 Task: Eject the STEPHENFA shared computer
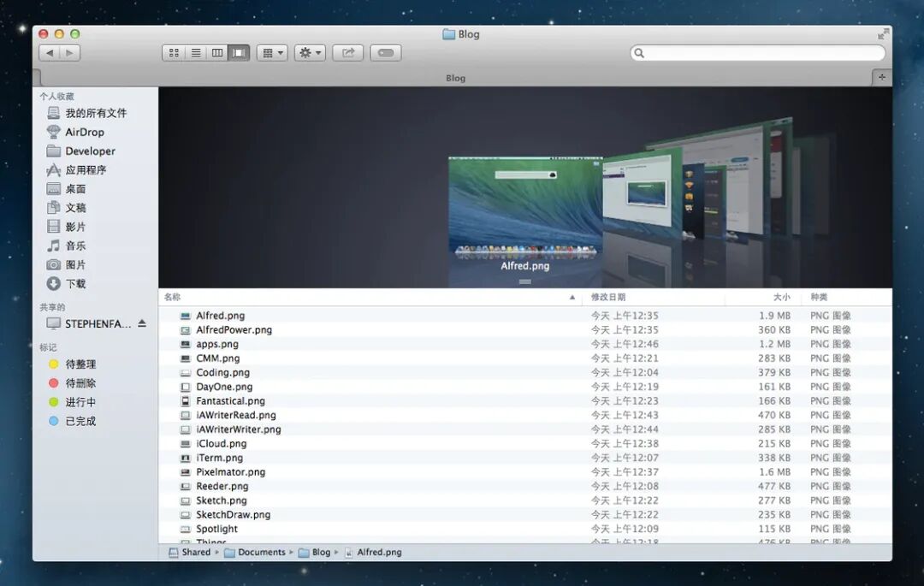142,323
